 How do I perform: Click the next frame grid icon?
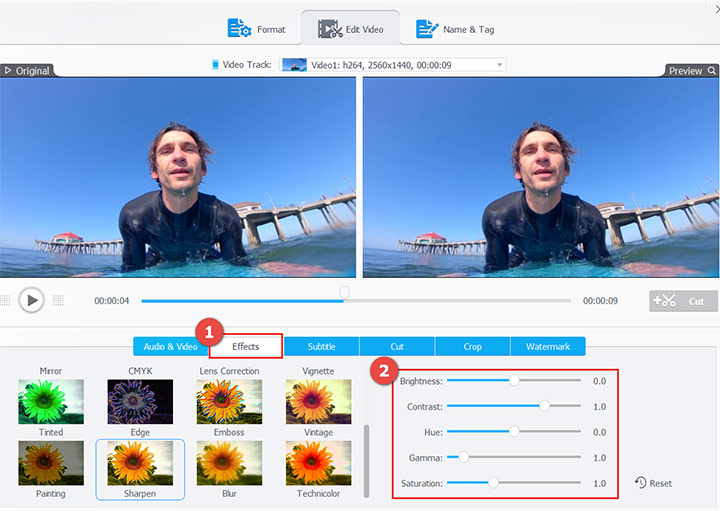(x=58, y=301)
